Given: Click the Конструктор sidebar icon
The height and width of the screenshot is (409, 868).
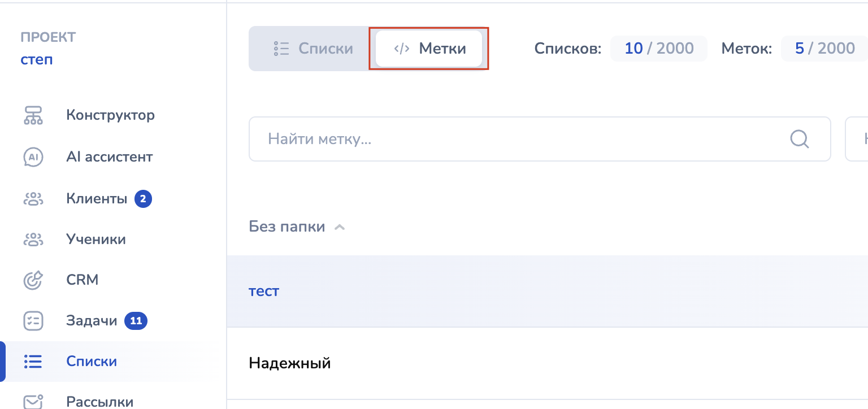Looking at the screenshot, I should point(33,115).
